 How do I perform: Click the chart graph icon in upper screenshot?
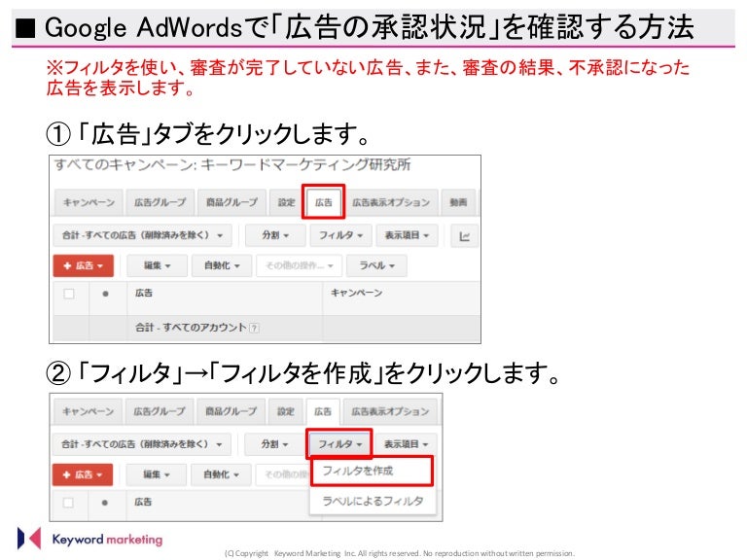coord(465,236)
